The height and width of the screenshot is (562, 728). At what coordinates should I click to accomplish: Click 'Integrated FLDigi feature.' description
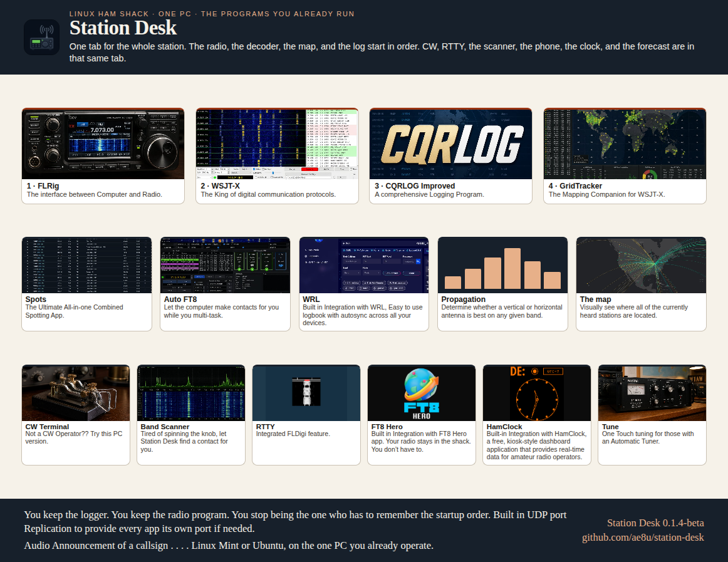coord(293,434)
